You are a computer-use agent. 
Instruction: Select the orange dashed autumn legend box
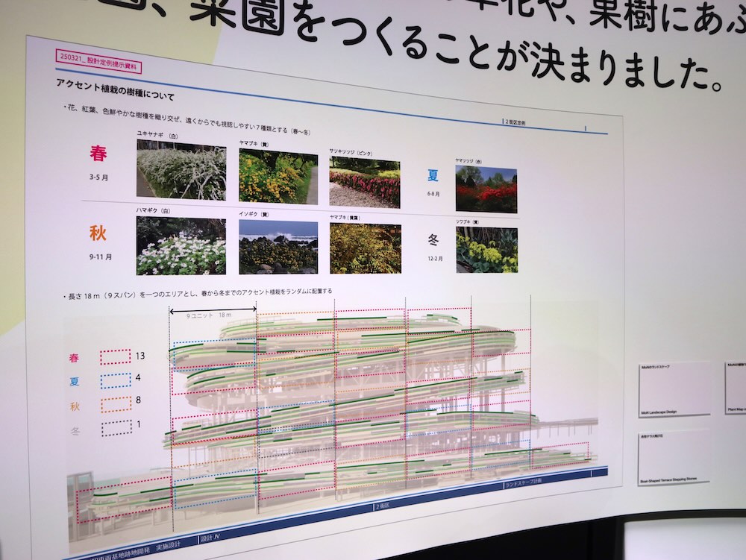[114, 406]
